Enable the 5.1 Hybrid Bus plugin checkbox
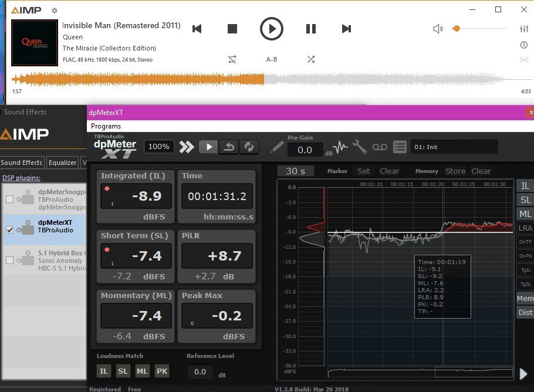Image resolution: width=534 pixels, height=392 pixels. (9, 260)
